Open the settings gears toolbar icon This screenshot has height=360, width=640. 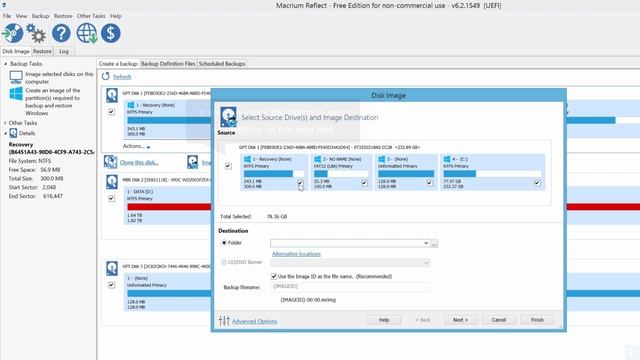coord(36,33)
